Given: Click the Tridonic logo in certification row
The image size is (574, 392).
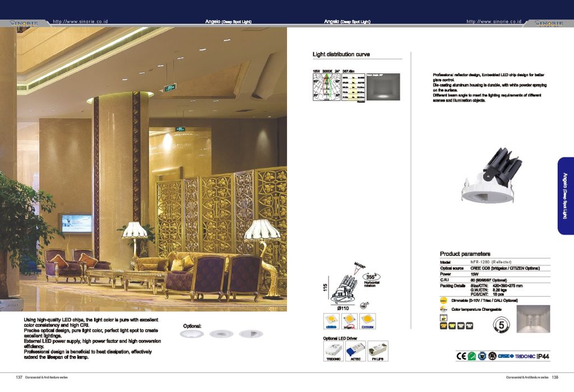Looking at the screenshot, I should pyautogui.click(x=524, y=356).
